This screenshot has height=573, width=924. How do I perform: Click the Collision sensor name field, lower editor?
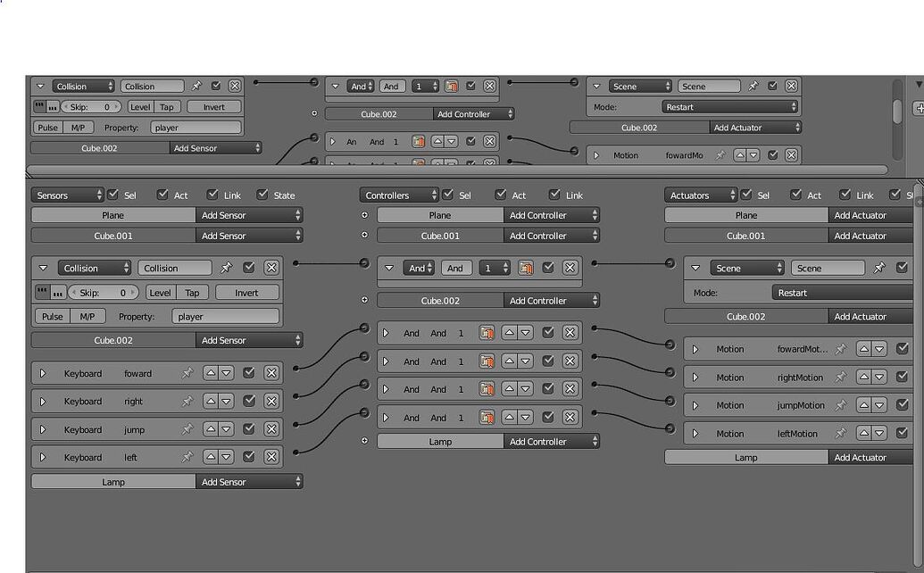click(174, 268)
